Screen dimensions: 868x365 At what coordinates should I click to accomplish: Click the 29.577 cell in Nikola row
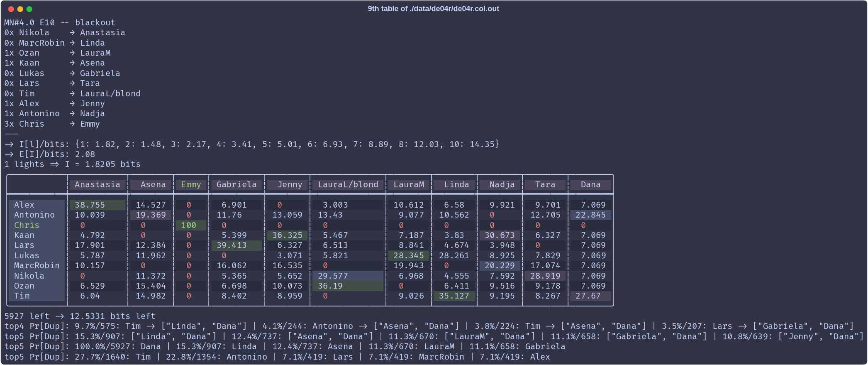(x=348, y=276)
